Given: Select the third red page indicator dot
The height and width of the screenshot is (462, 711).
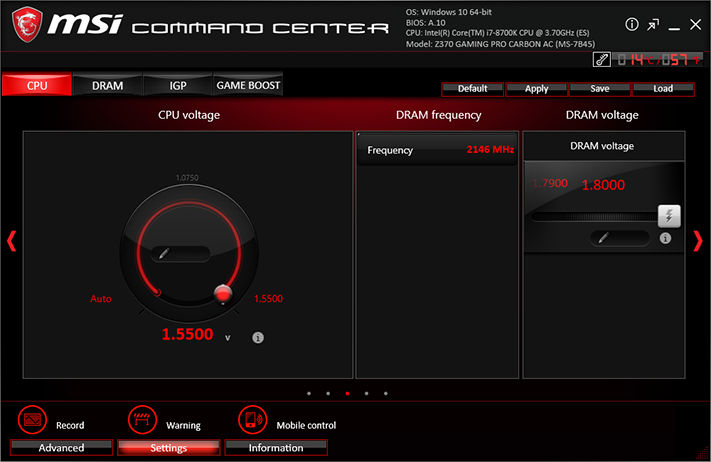Looking at the screenshot, I should 347,394.
